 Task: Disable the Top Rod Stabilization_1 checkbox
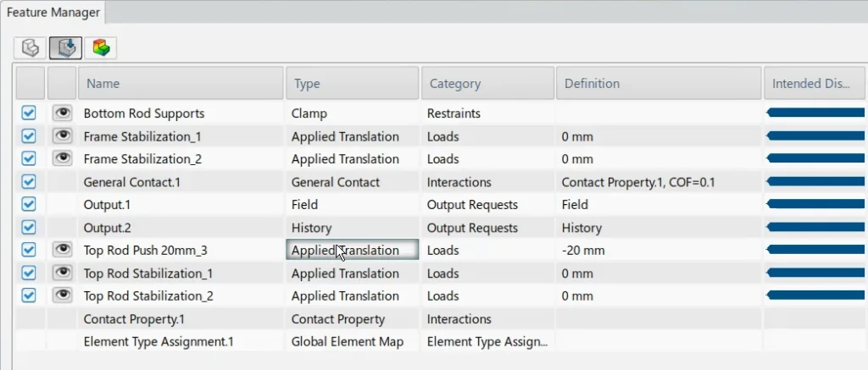[29, 273]
